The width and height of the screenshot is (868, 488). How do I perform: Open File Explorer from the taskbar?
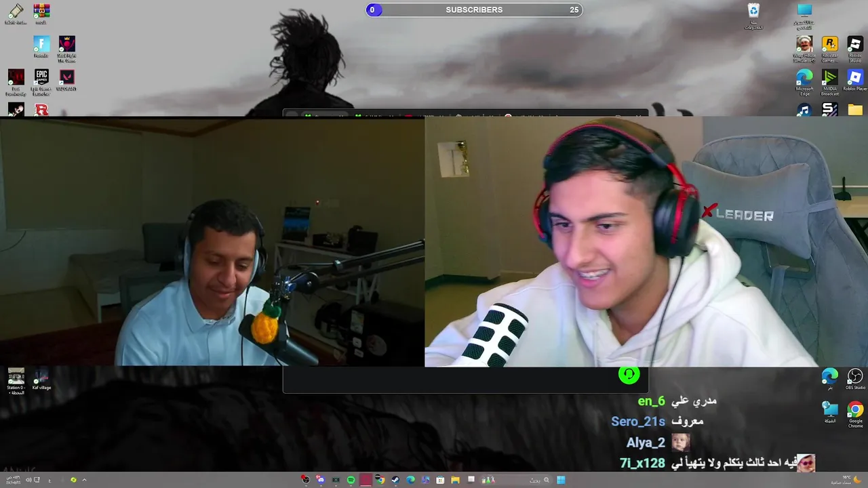pos(455,480)
